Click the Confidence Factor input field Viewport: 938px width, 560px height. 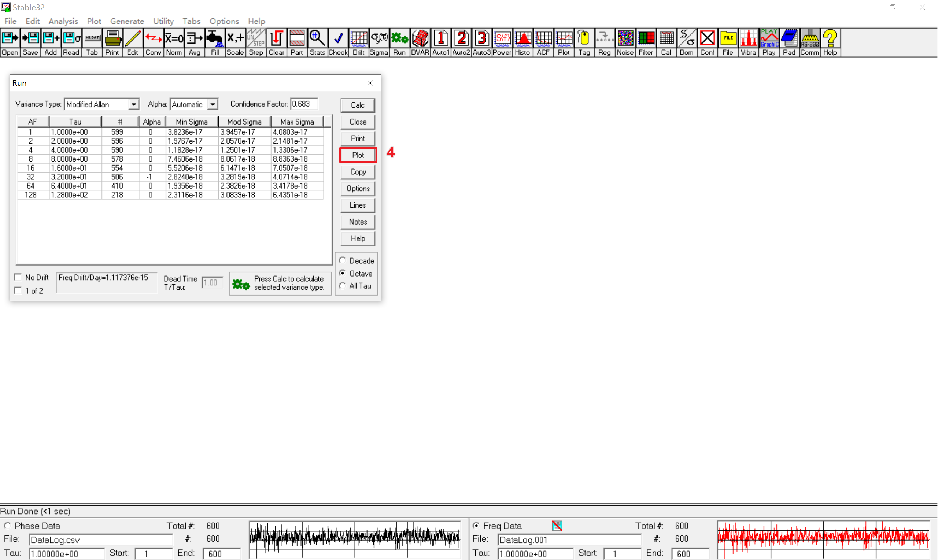304,104
